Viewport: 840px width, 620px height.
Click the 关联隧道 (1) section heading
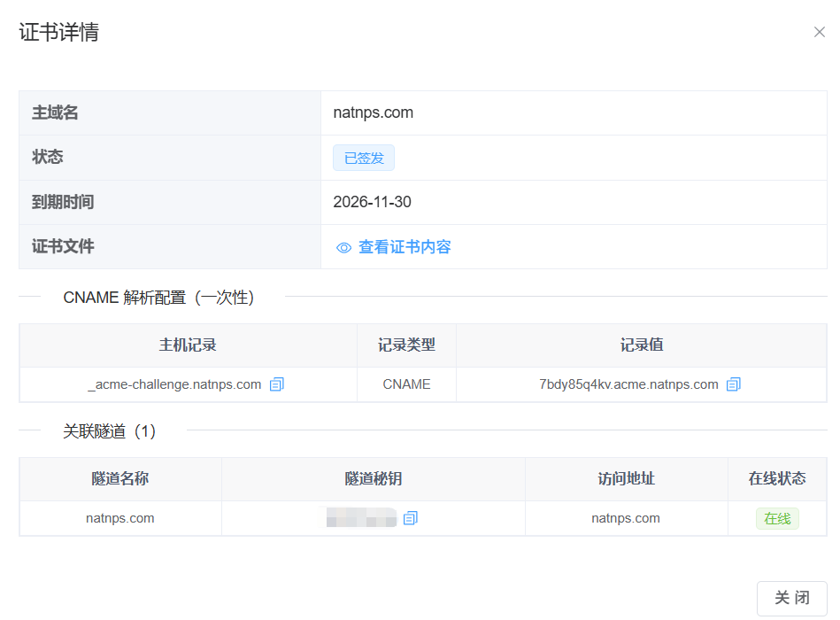click(x=109, y=431)
